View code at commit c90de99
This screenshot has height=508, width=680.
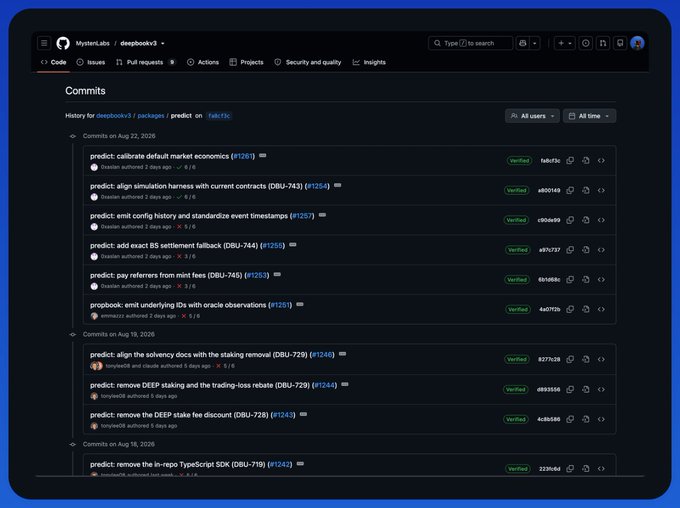point(586,220)
